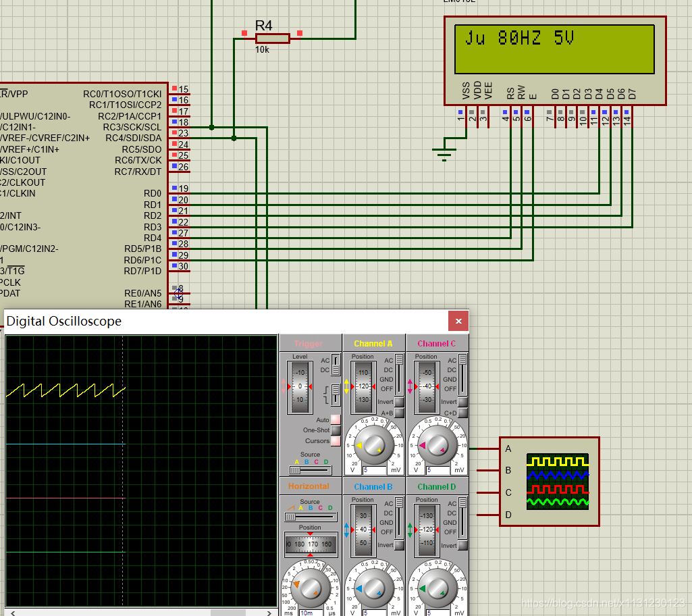Enable the A+B sum button

pos(400,413)
